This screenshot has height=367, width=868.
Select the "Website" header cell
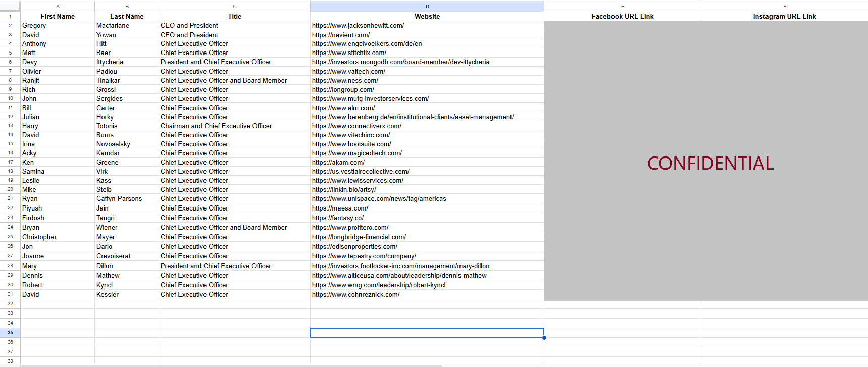click(427, 16)
